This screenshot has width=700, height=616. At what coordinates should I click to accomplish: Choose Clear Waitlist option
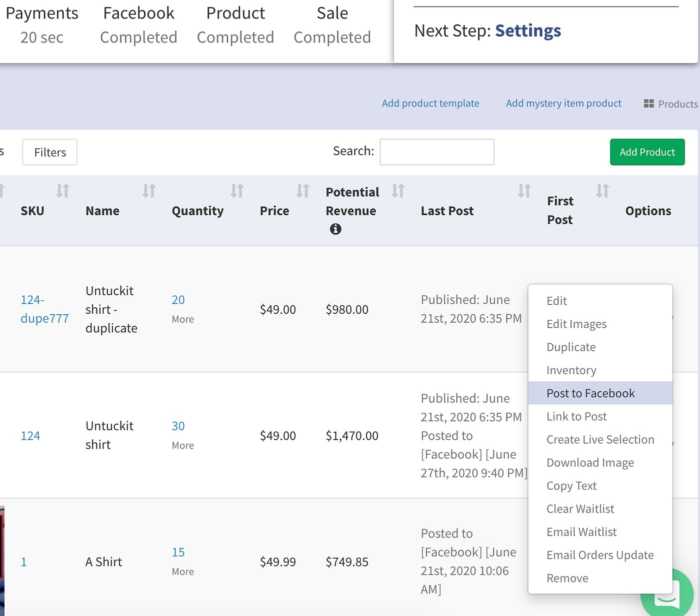click(600, 509)
